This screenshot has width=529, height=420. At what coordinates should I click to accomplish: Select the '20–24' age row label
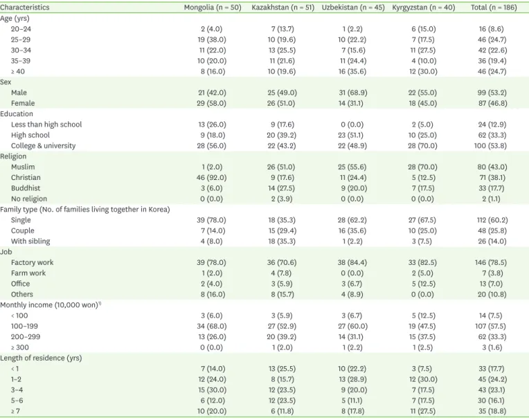point(21,29)
